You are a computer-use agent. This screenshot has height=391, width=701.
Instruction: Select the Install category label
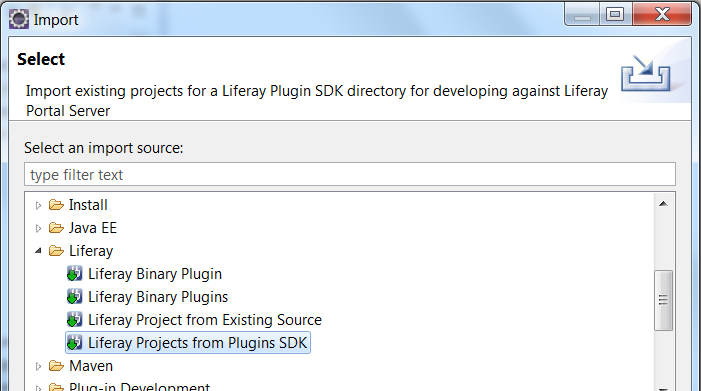point(88,205)
